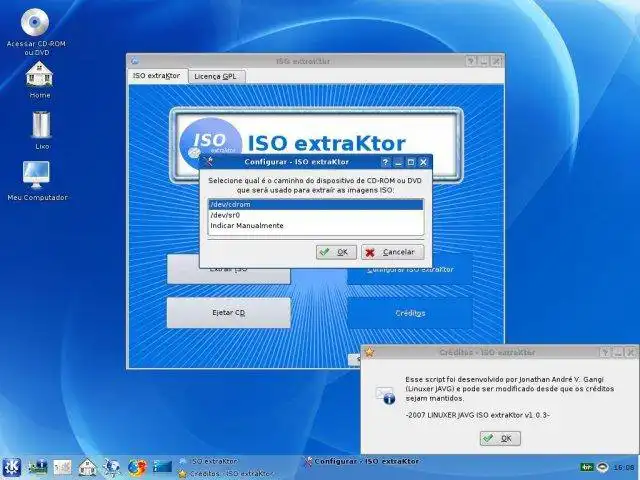
Task: Open Créditos in the main window
Action: (x=410, y=313)
